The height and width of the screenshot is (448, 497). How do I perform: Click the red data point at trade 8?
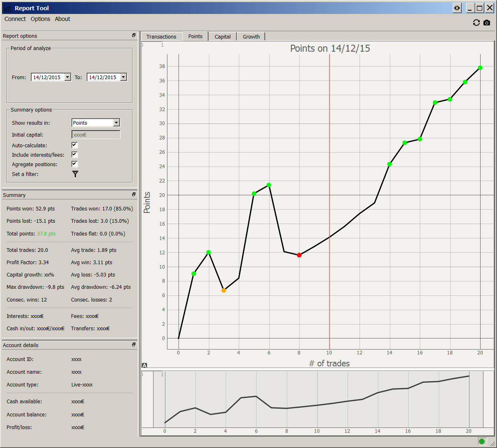click(x=299, y=255)
